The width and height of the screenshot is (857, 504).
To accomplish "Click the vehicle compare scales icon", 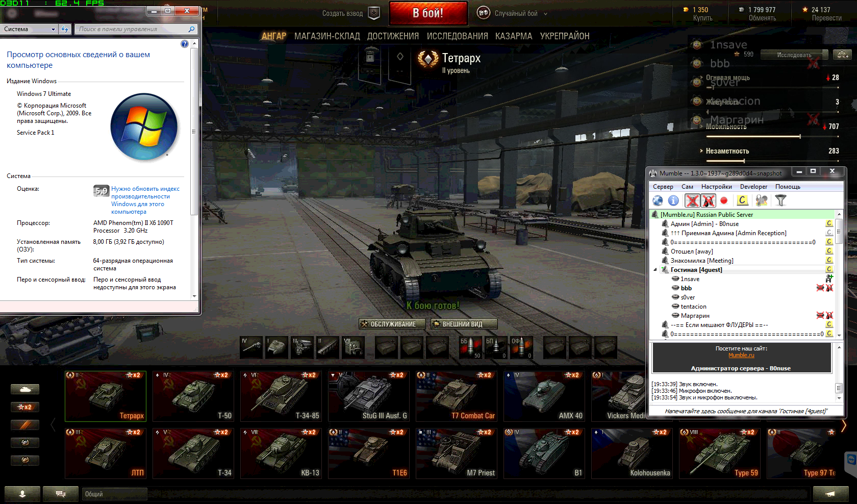I will pyautogui.click(x=842, y=55).
